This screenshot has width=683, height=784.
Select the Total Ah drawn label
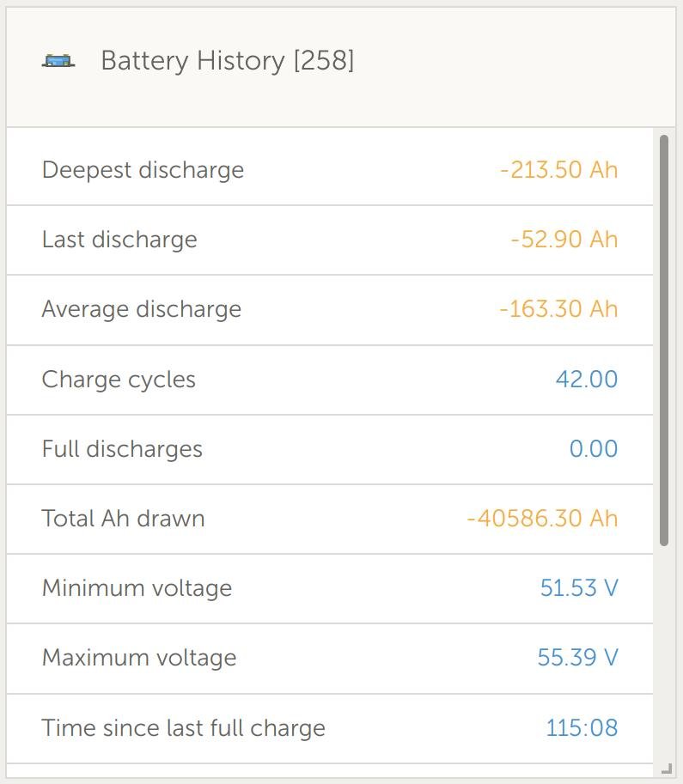pyautogui.click(x=123, y=519)
